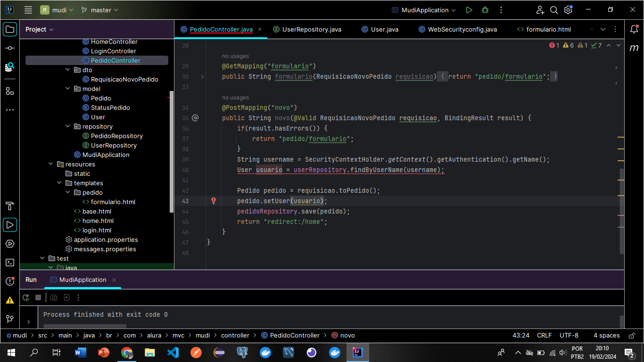Collapse the dto folder in project tree

68,70
